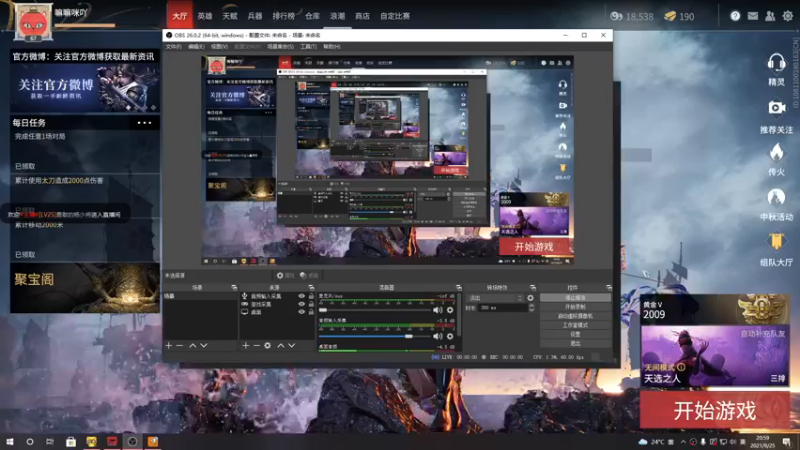Click 启动虚拟摄像机 in OBS Controls
This screenshot has width=800, height=450.
click(575, 316)
